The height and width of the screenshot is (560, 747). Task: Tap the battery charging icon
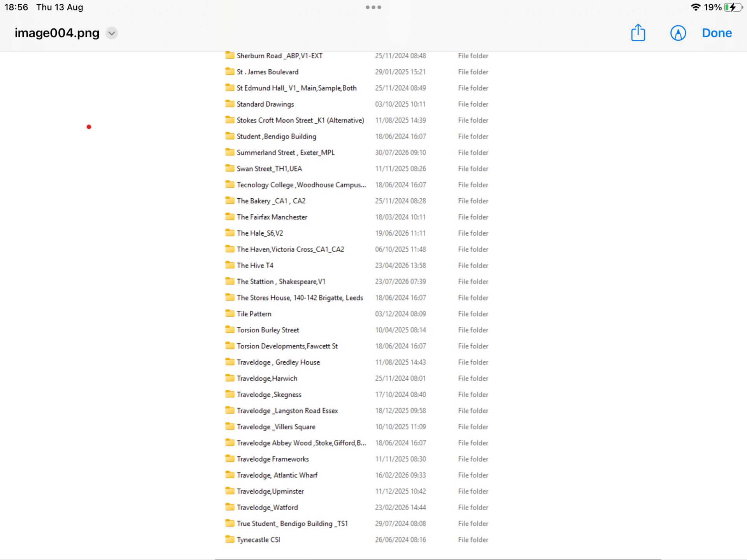[733, 7]
